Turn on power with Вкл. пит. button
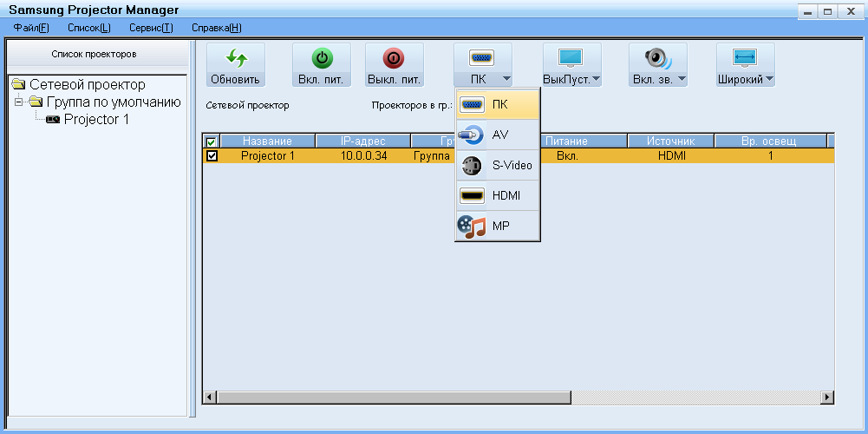The width and height of the screenshot is (868, 434). [x=321, y=65]
